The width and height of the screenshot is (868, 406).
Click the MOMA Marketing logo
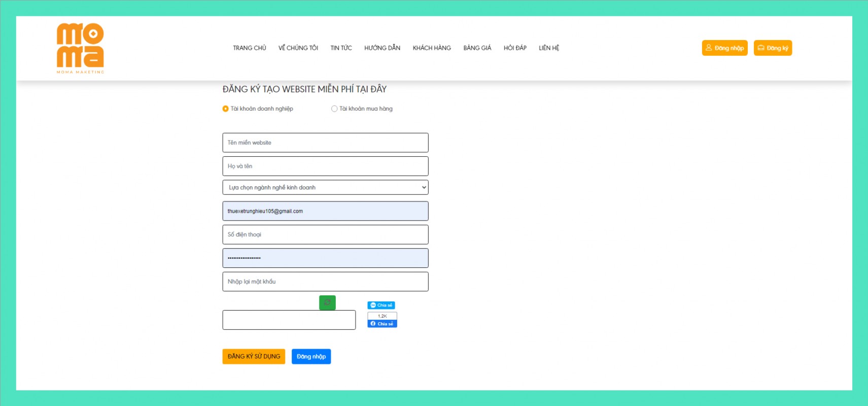coord(80,48)
